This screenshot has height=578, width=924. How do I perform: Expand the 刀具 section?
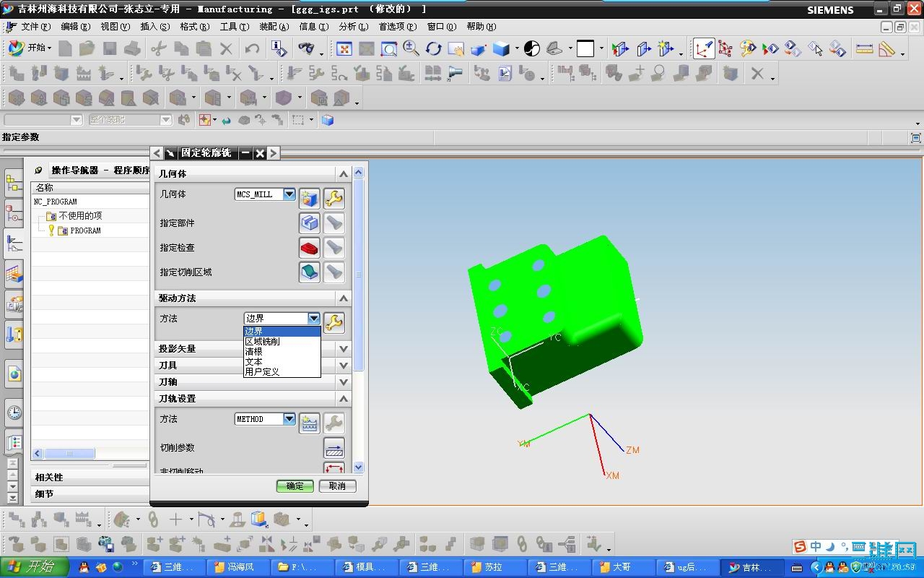point(344,366)
